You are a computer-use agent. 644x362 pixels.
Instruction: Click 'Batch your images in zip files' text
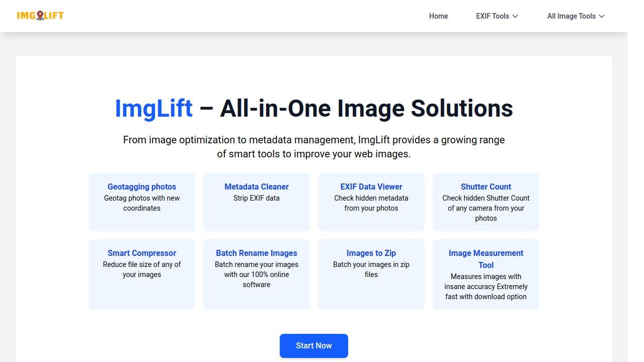371,269
